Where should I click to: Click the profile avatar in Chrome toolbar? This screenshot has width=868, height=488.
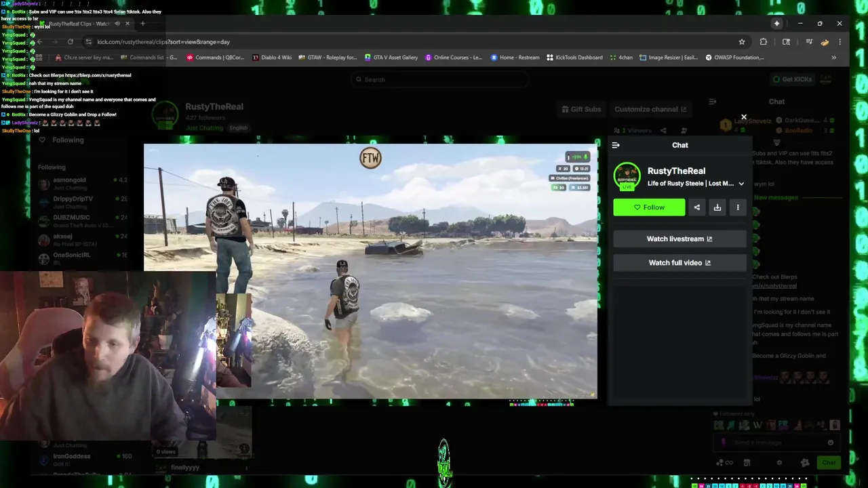pyautogui.click(x=825, y=42)
